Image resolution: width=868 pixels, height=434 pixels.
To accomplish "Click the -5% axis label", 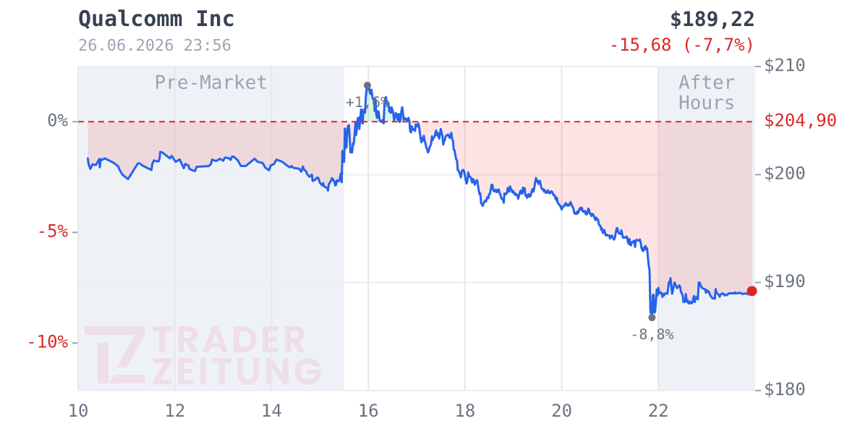I will pos(52,231).
